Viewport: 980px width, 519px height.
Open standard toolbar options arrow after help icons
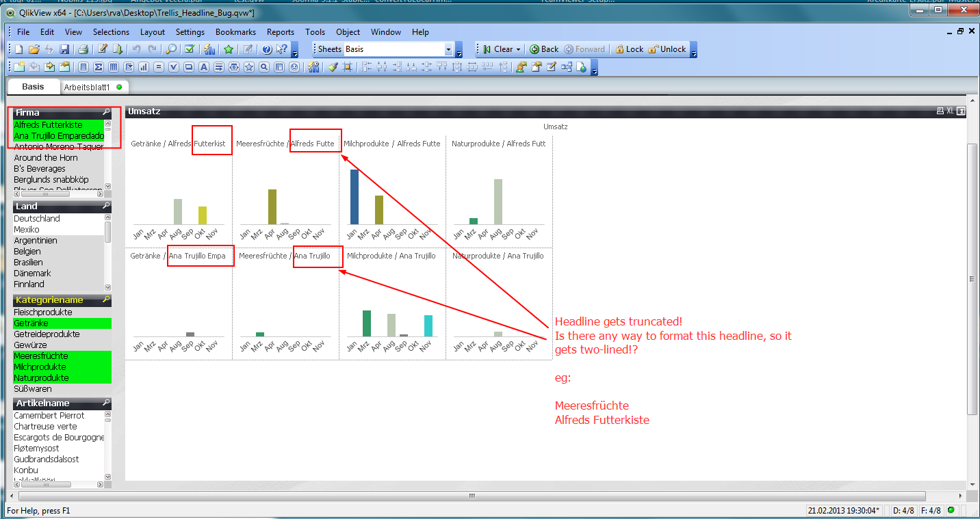pos(295,49)
